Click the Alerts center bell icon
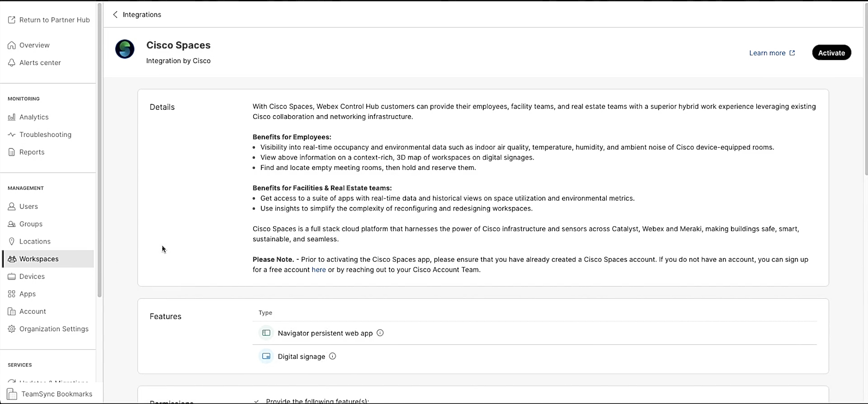The width and height of the screenshot is (868, 404). pyautogui.click(x=11, y=63)
